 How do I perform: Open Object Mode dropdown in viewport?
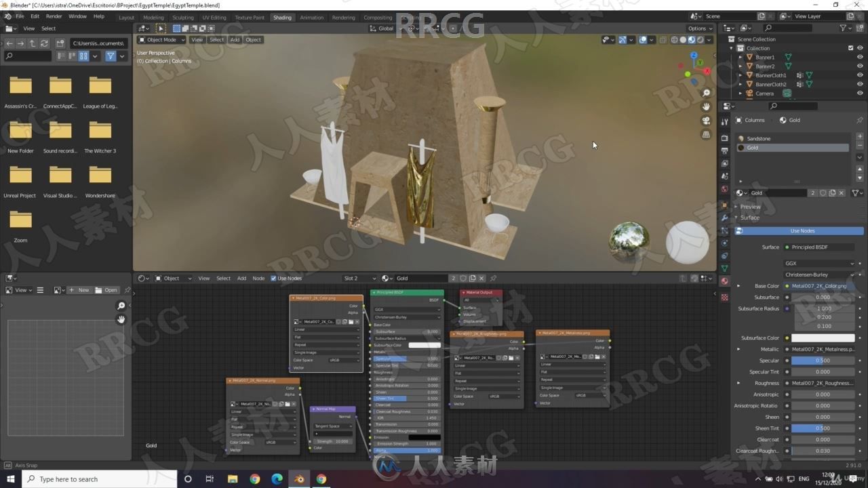(161, 39)
